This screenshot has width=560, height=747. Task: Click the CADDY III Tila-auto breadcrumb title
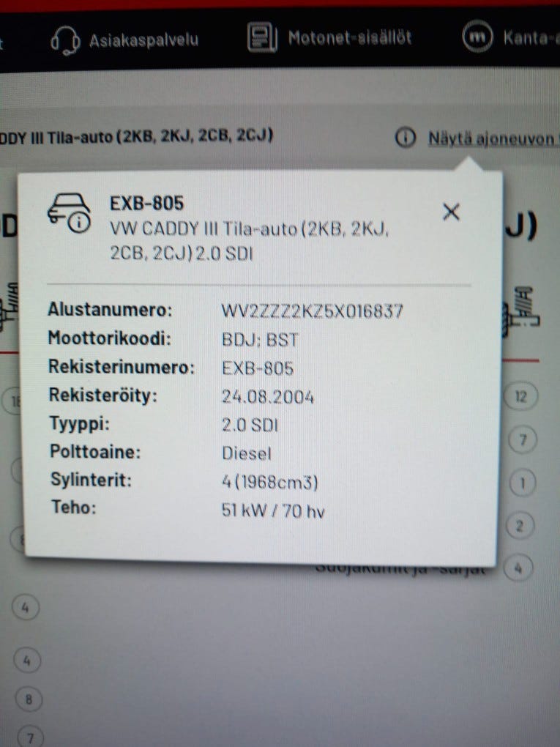coord(137,136)
